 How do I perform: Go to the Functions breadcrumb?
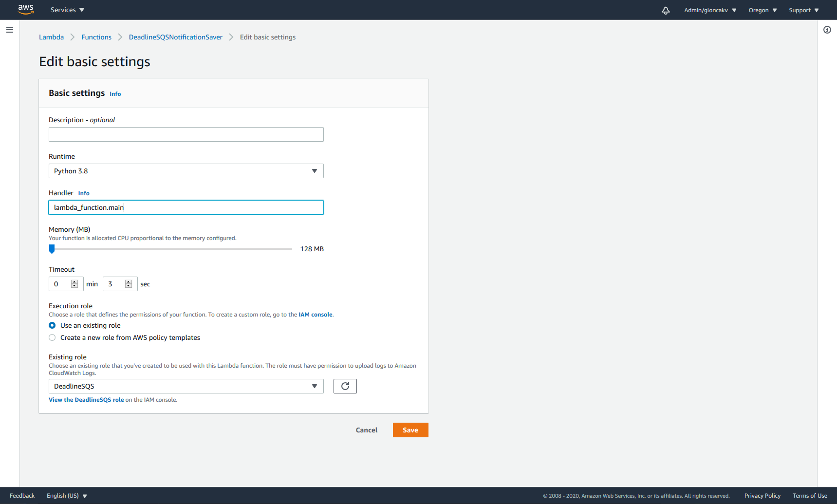coord(96,37)
